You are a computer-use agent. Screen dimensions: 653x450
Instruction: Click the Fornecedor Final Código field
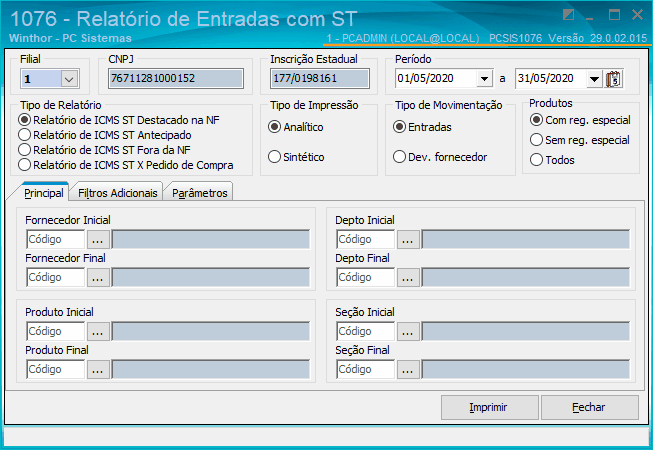56,278
